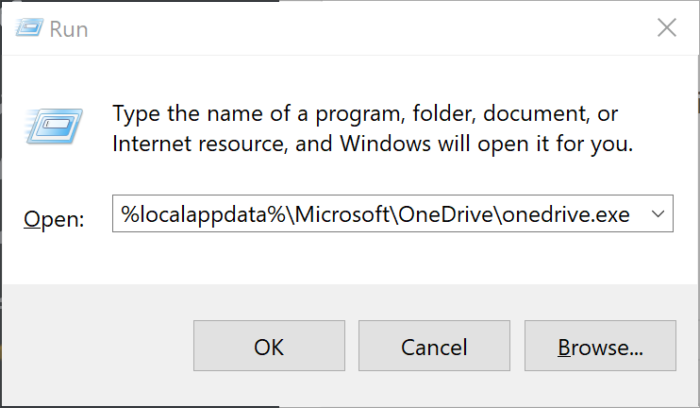The width and height of the screenshot is (700, 408).
Task: Click the "Internet resource" description line
Action: coord(372,144)
